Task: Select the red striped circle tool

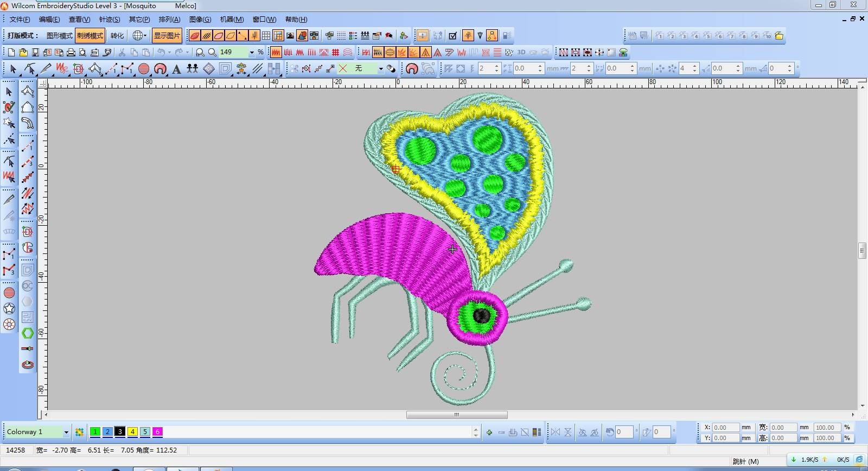Action: 144,69
